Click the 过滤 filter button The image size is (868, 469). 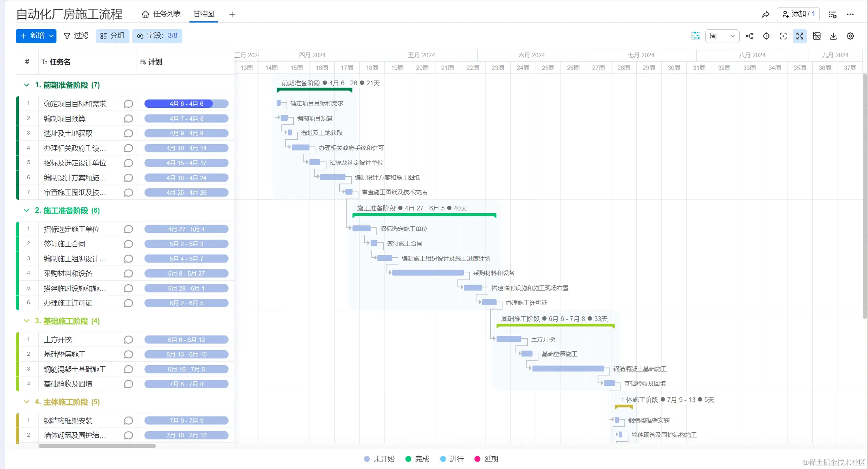tap(76, 36)
